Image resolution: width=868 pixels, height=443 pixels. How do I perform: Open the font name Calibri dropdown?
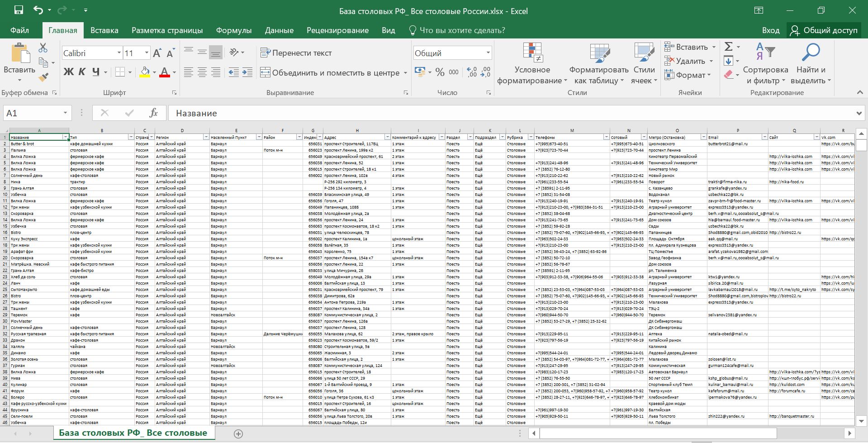coord(119,53)
